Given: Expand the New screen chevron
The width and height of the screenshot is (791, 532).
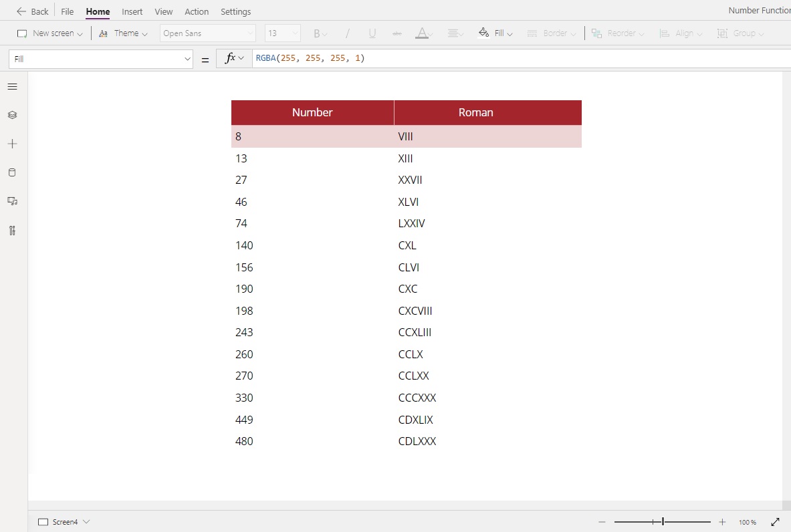Looking at the screenshot, I should (80, 34).
